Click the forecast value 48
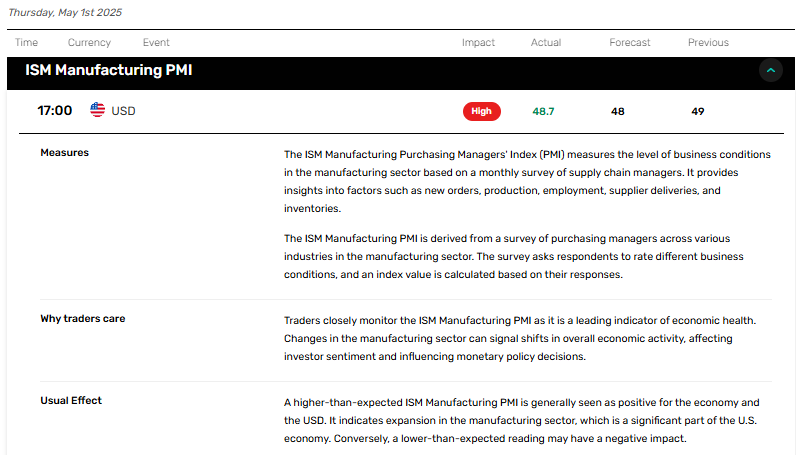 pyautogui.click(x=617, y=111)
